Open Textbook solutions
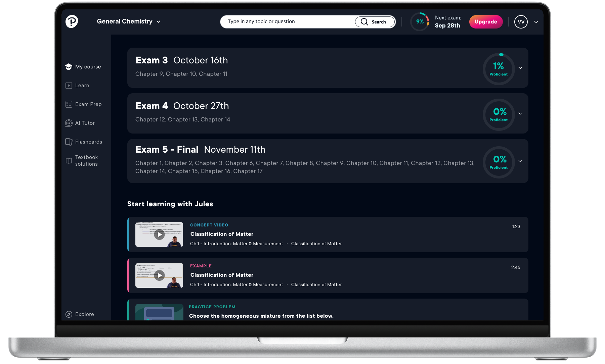 pos(82,161)
